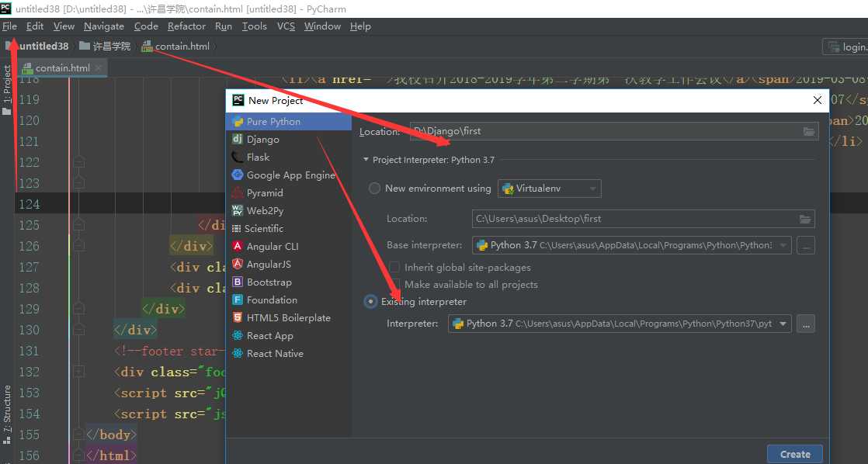Open the Edit menu
The width and height of the screenshot is (868, 464).
(x=34, y=26)
